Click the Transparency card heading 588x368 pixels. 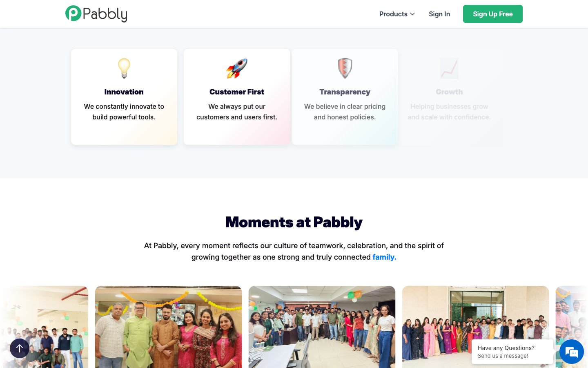(x=345, y=92)
